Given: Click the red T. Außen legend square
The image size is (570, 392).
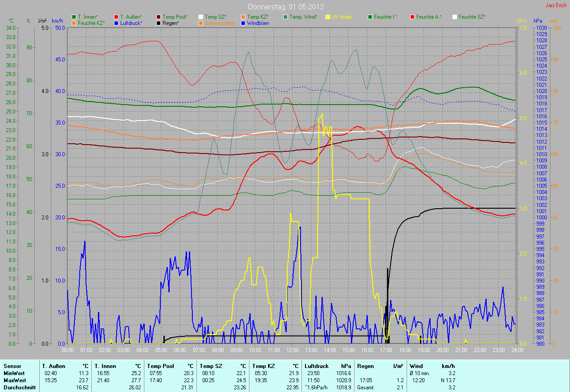Looking at the screenshot, I should point(116,17).
